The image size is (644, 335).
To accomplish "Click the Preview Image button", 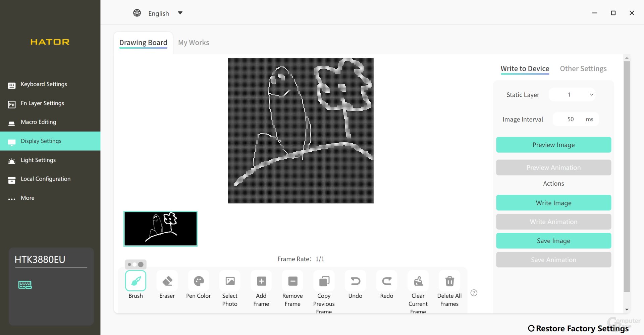I will coord(553,145).
